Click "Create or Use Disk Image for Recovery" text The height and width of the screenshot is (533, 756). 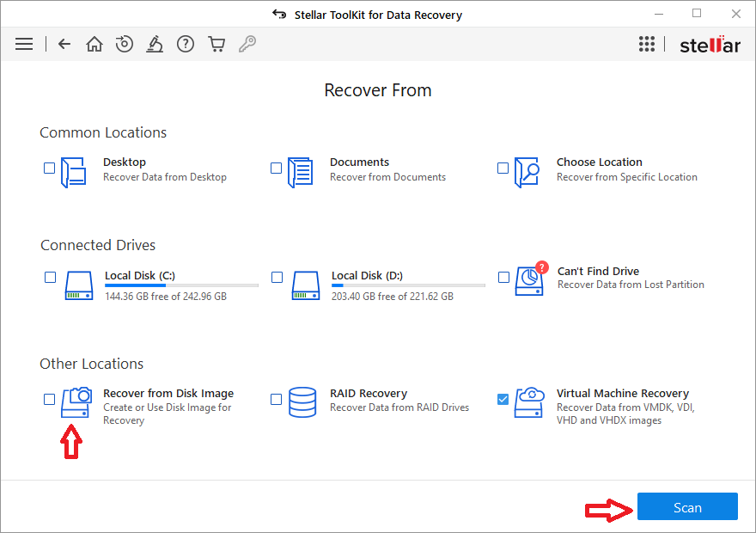click(x=168, y=414)
